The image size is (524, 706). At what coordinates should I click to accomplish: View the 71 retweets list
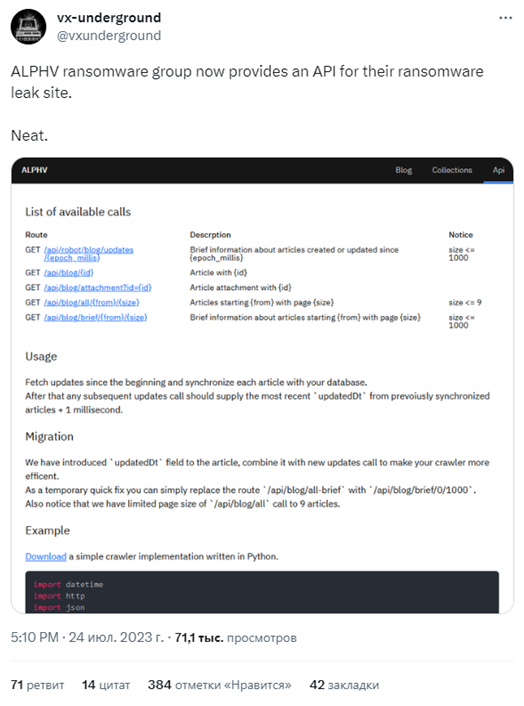pos(37,685)
